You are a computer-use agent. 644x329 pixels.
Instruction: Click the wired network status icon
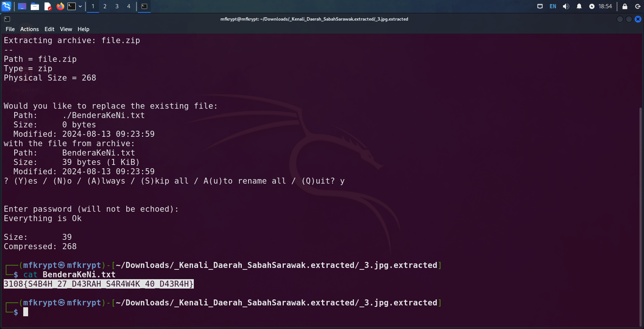(540, 6)
